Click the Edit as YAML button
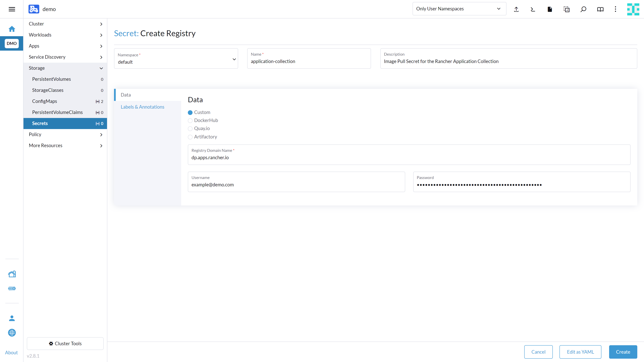This screenshot has width=644, height=362. (580, 352)
